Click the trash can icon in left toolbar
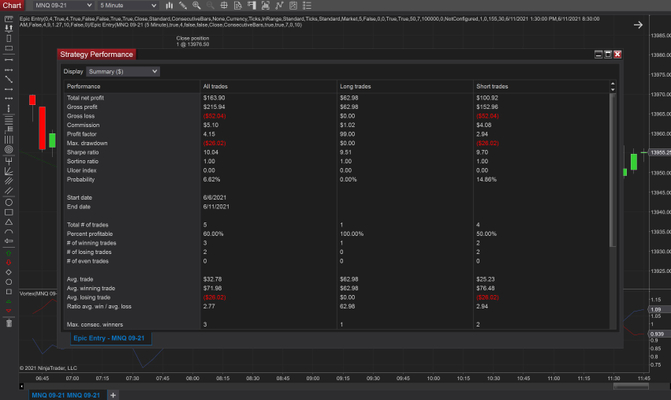Viewport: 671px width, 400px height. click(x=8, y=322)
